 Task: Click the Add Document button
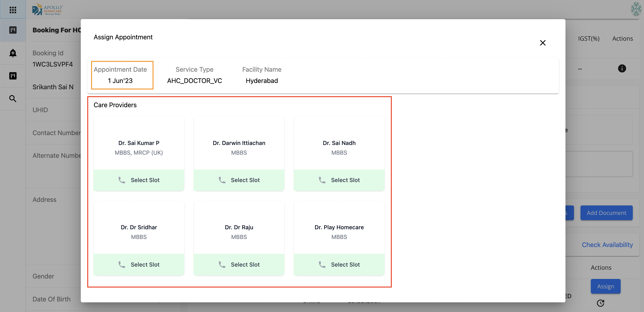606,213
